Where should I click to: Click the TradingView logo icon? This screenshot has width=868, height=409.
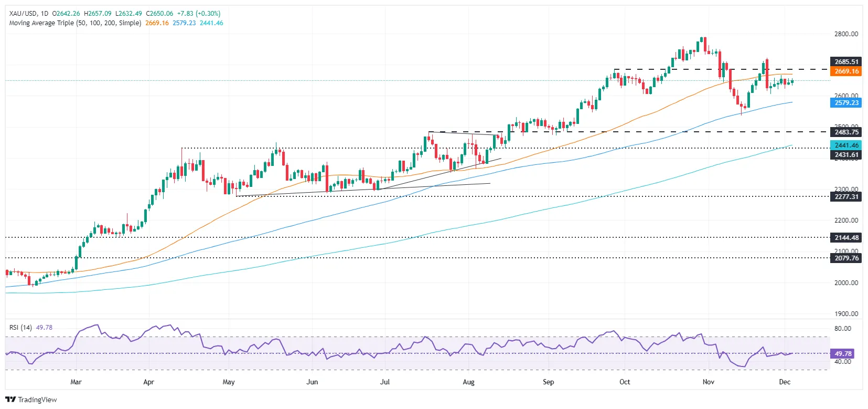11,400
